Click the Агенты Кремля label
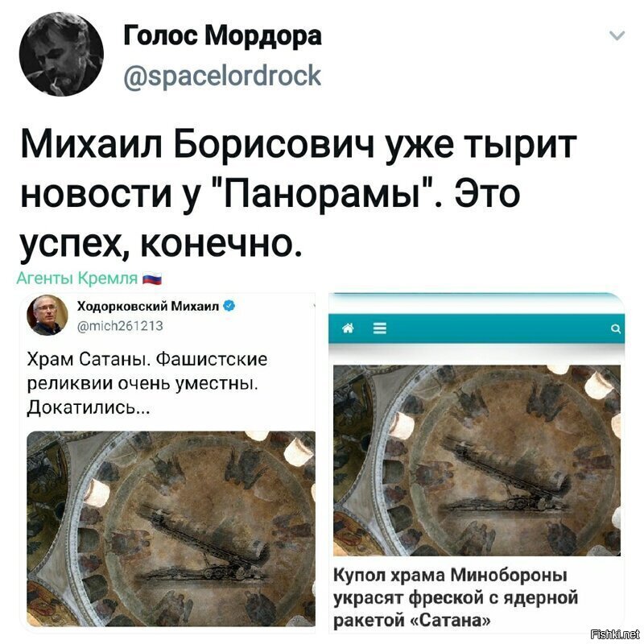 coord(77,279)
